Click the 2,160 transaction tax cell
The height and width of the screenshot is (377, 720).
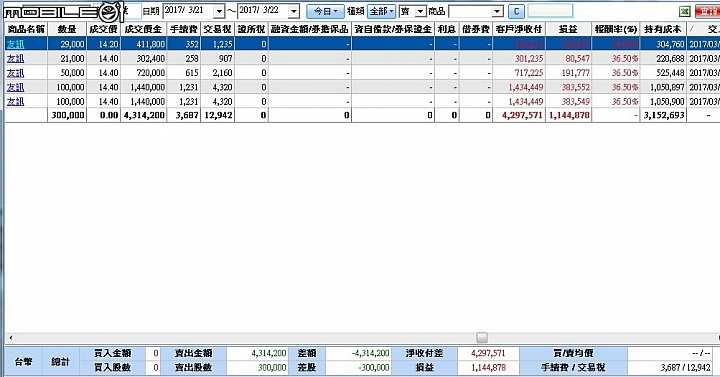pyautogui.click(x=218, y=73)
